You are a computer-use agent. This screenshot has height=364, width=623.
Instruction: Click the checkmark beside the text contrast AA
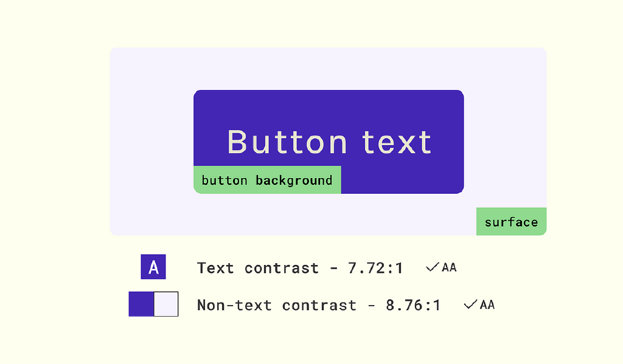[433, 267]
